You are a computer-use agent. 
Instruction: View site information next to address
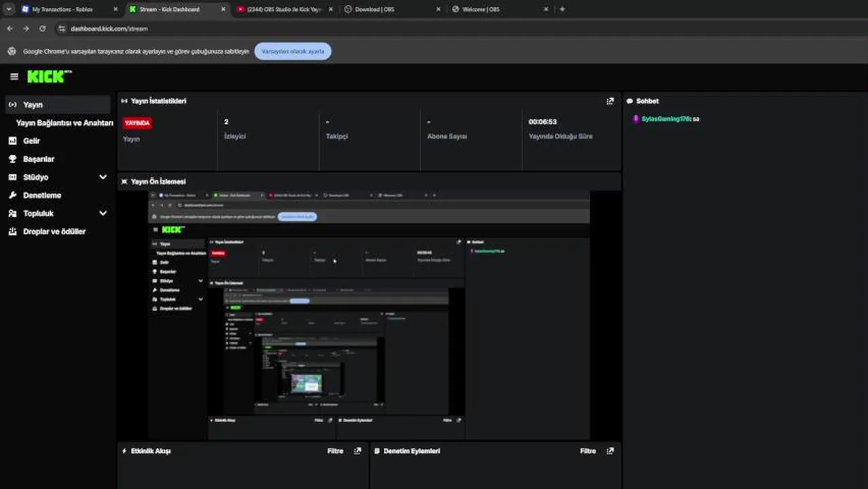click(x=62, y=29)
